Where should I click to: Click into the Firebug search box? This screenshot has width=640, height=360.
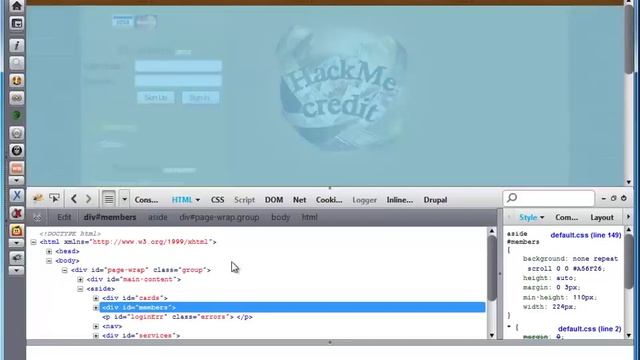click(x=549, y=198)
